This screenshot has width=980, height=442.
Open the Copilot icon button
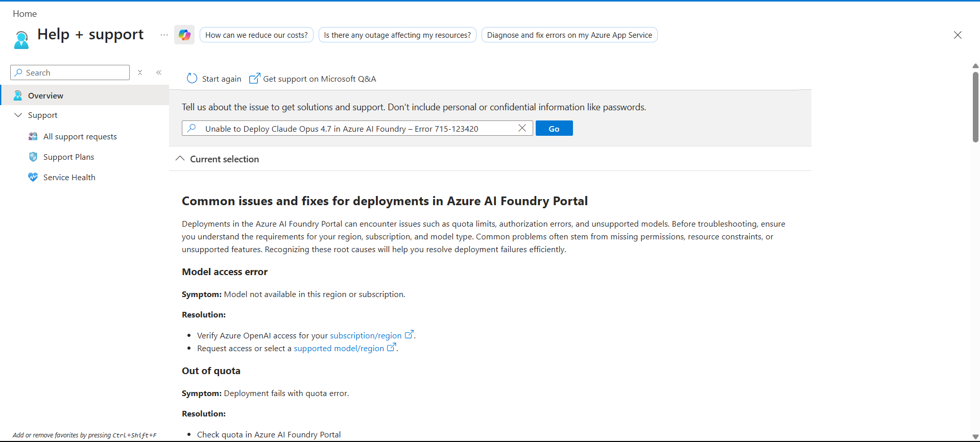pyautogui.click(x=184, y=35)
